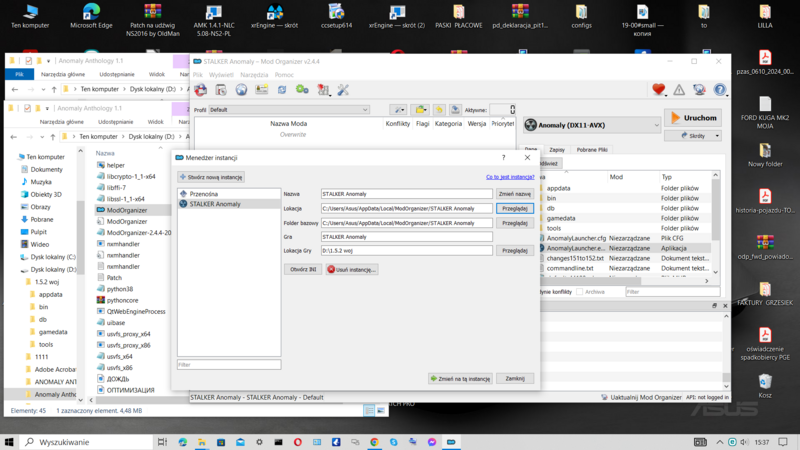The width and height of the screenshot is (800, 450).
Task: Select the Przenośna instance in the list
Action: tap(203, 194)
